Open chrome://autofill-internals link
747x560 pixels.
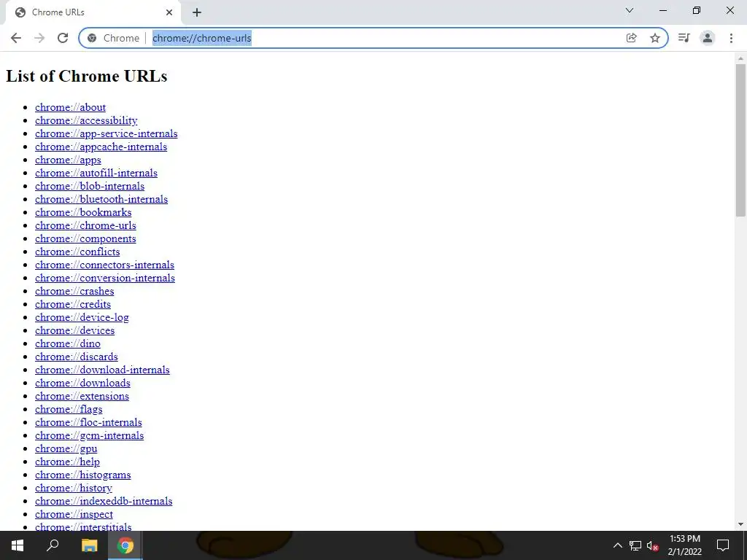click(96, 173)
